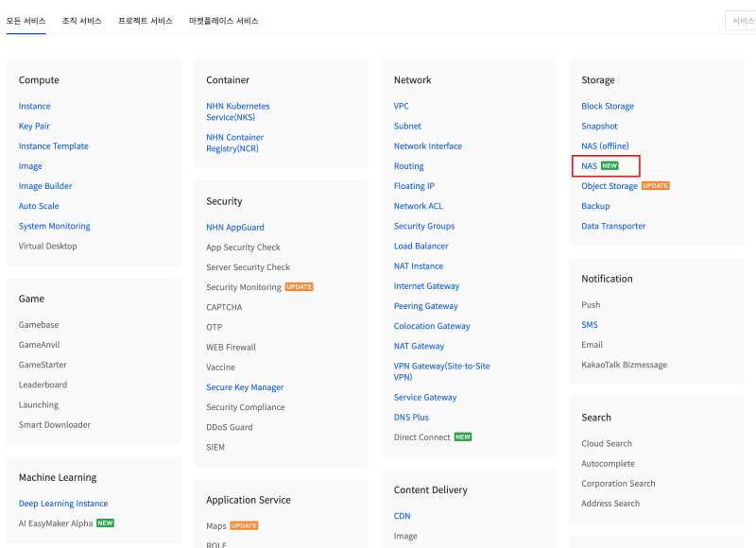
Task: Open Internet Gateway link
Action: pos(427,286)
